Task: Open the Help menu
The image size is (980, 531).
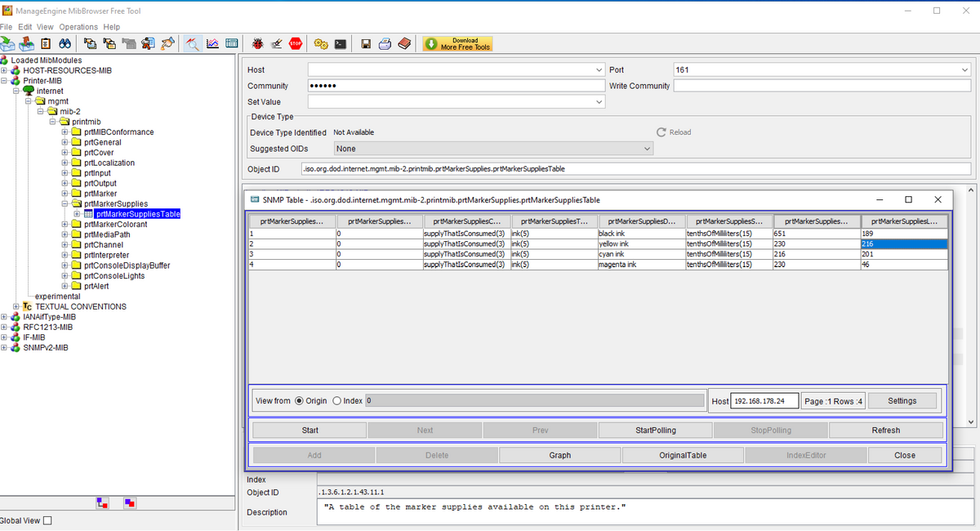Action: click(112, 27)
